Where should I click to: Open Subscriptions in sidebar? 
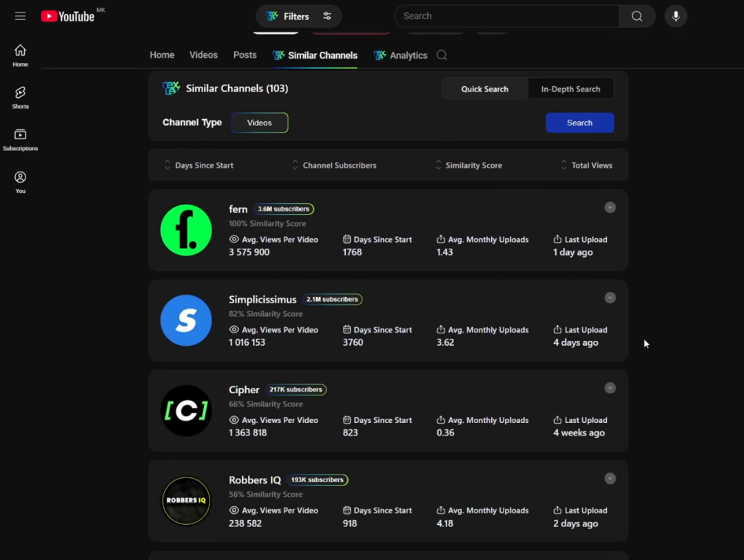tap(20, 140)
